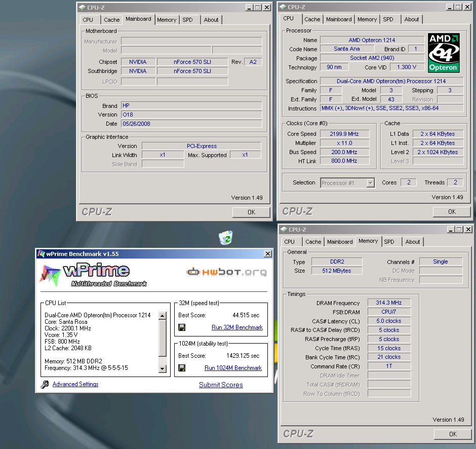Click CPU List scrollbar down arrow
This screenshot has width=476, height=449.
(x=163, y=369)
